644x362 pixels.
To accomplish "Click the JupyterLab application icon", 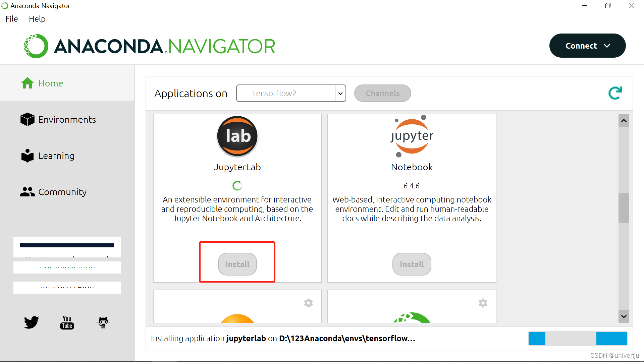I will (x=237, y=136).
